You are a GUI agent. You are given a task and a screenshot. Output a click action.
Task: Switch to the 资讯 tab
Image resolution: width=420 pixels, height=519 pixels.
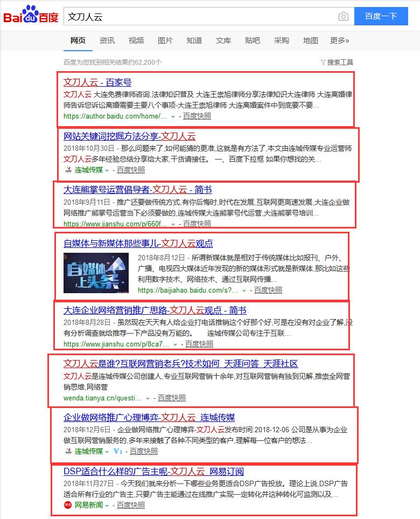107,41
